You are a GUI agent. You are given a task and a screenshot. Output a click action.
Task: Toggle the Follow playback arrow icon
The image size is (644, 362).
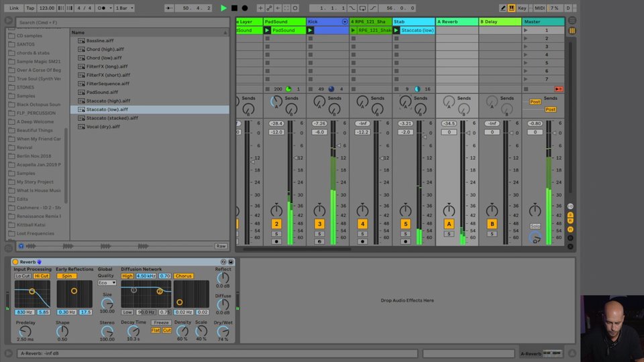coord(168,8)
